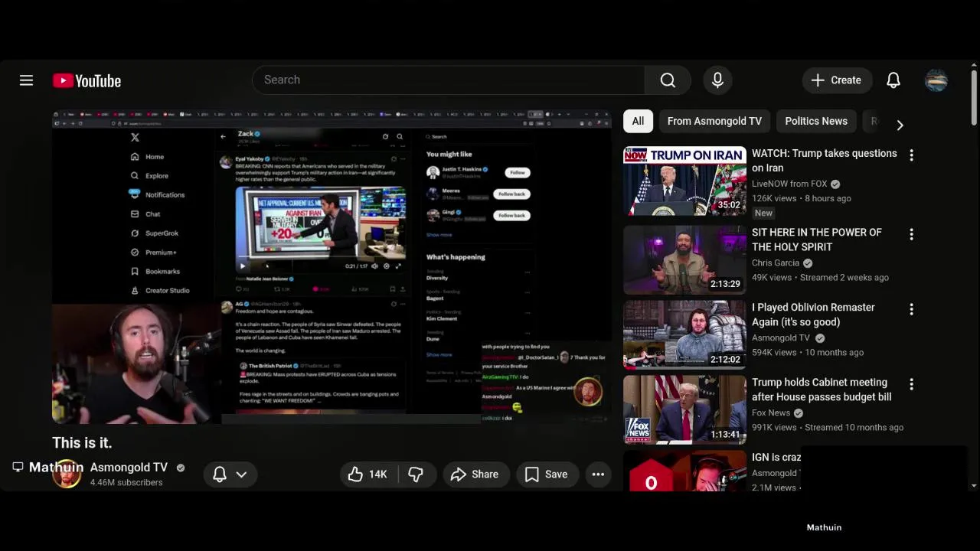Open more actions ellipsis below the video
980x551 pixels.
point(598,474)
